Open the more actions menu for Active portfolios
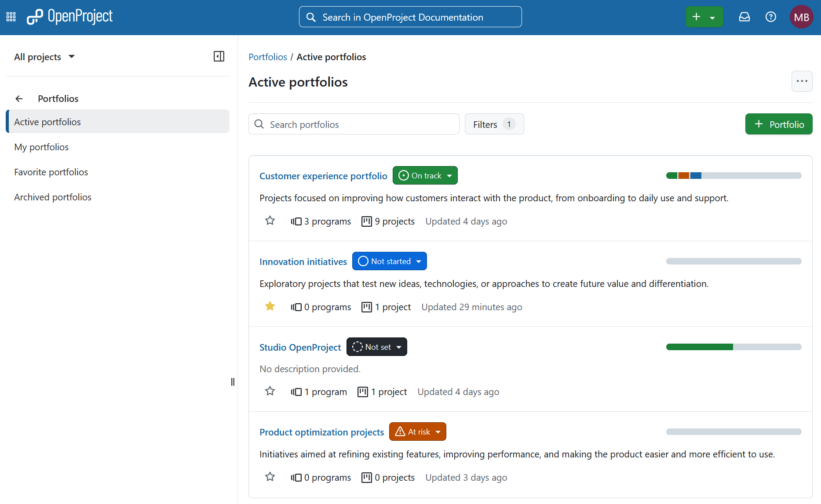This screenshot has height=504, width=821. coord(802,81)
